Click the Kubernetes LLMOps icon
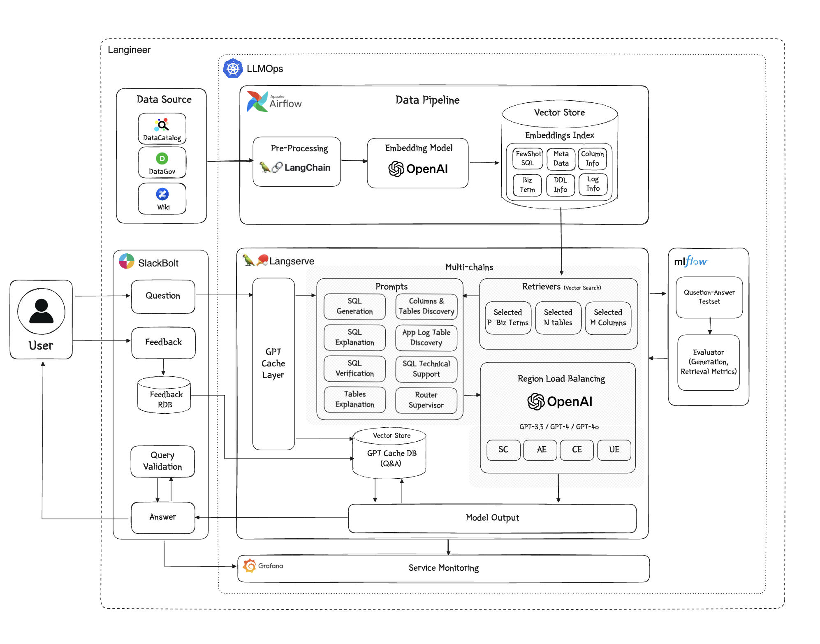Viewport: 820px width, 644px height. point(233,69)
